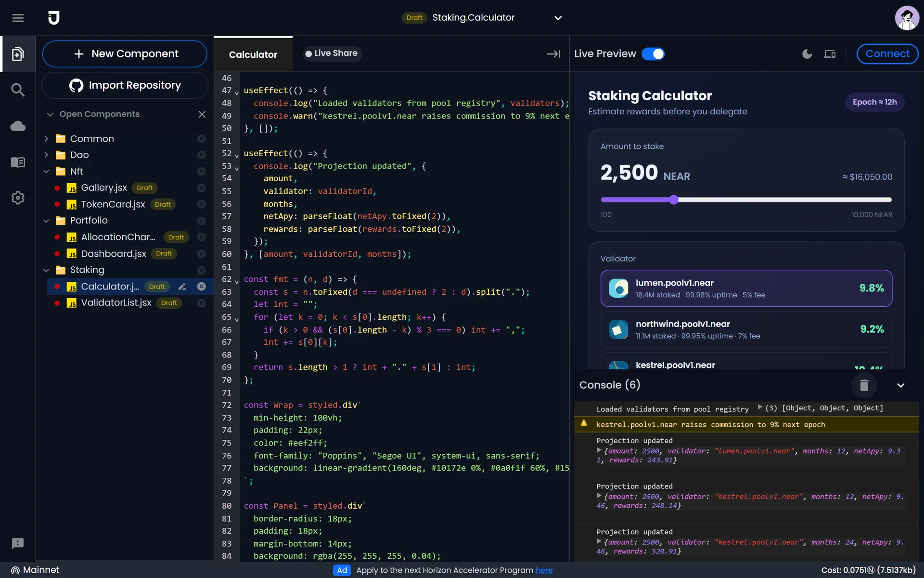Image resolution: width=924 pixels, height=578 pixels.
Task: Open the settings gear sidebar icon
Action: [x=18, y=197]
